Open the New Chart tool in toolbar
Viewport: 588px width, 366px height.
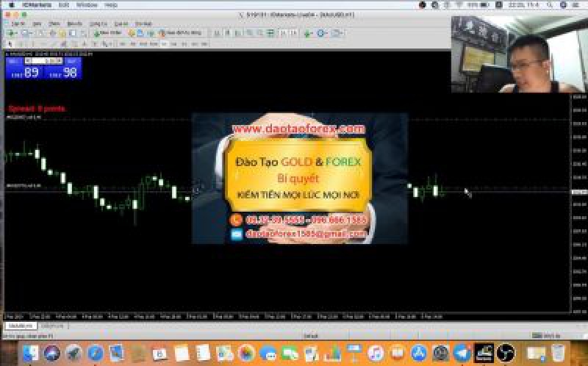(11, 33)
